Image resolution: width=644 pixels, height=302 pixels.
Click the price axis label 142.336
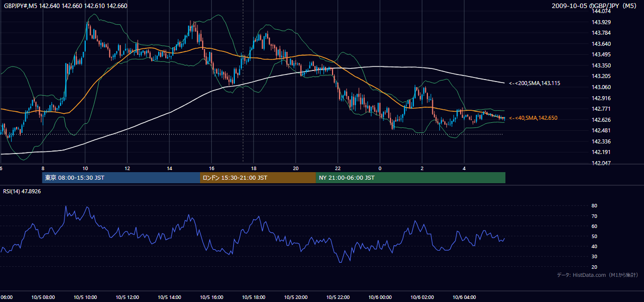coord(602,141)
